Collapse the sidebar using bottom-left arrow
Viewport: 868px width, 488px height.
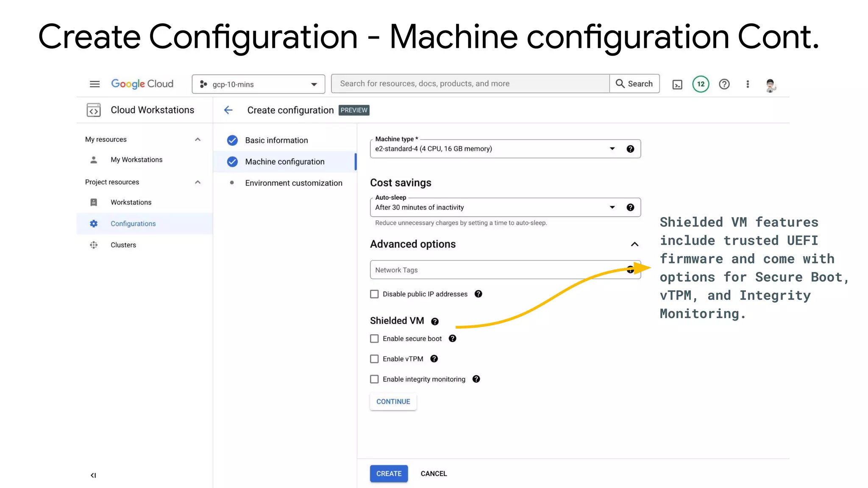[x=93, y=475]
